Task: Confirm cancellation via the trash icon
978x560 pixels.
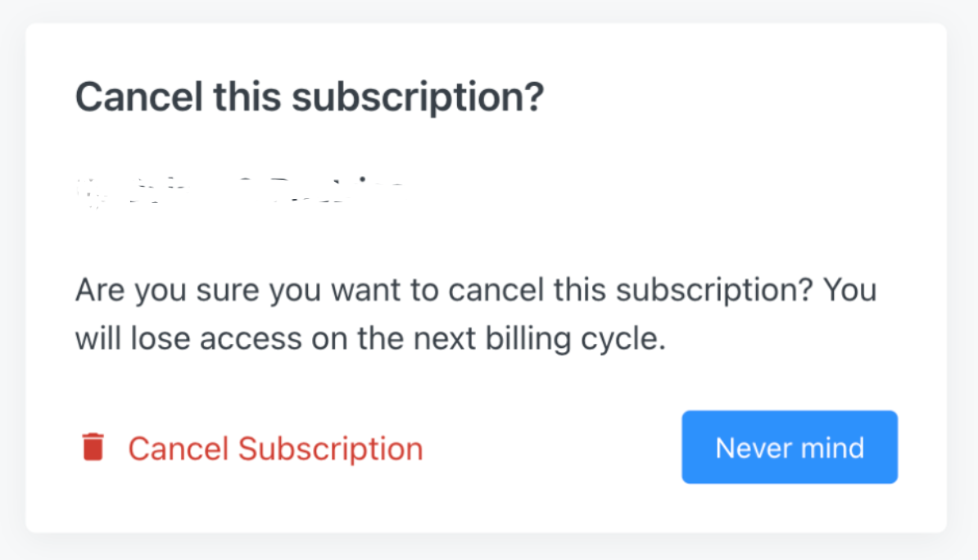Action: click(93, 447)
